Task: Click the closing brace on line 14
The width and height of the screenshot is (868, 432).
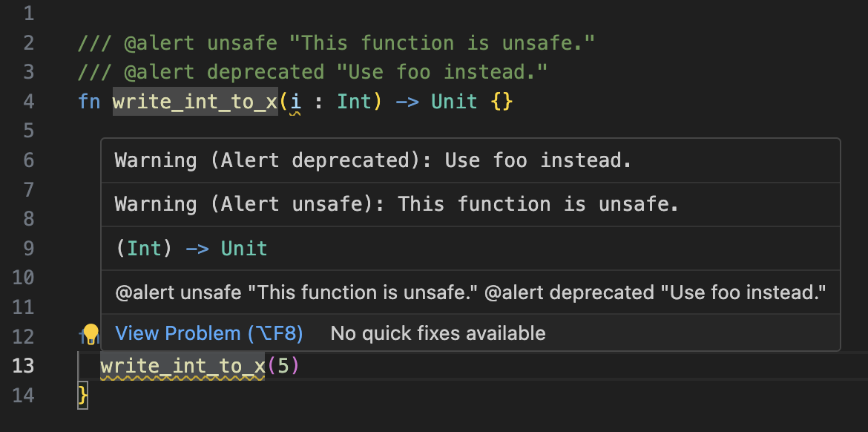Action: 82,395
